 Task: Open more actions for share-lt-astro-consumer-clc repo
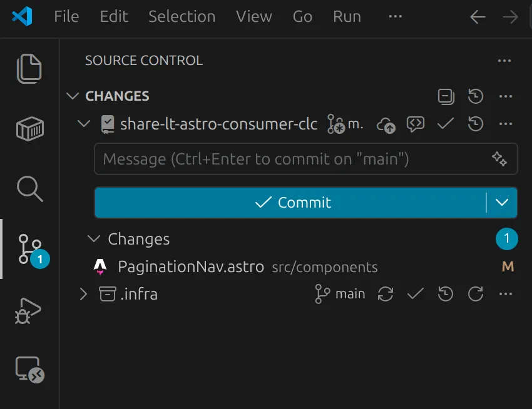[506, 124]
